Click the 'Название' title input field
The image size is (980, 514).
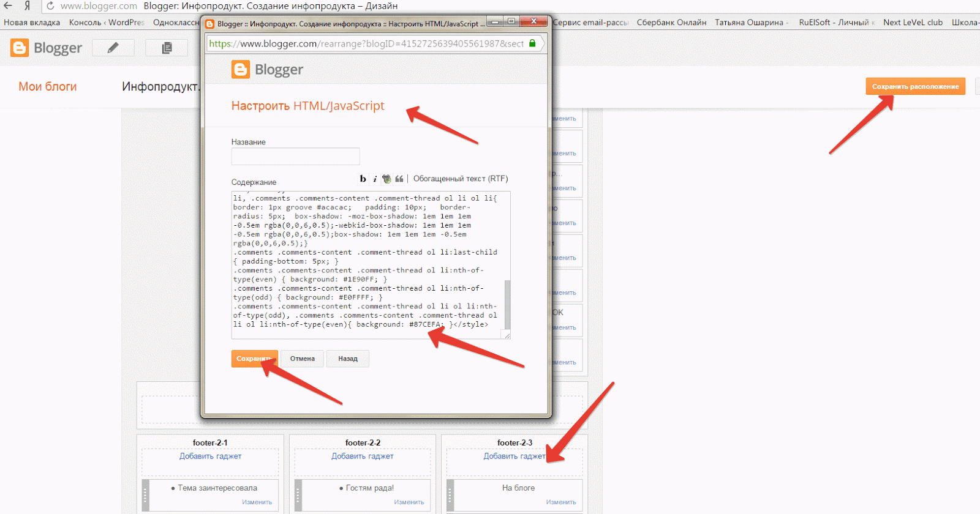point(295,157)
